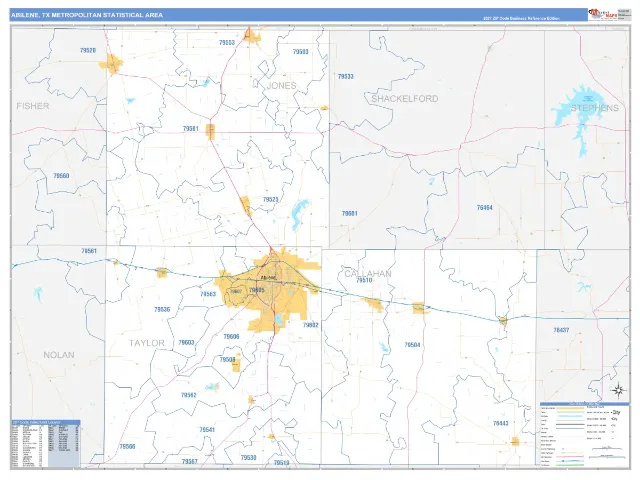Click ZIP code label 79566

pyautogui.click(x=127, y=447)
